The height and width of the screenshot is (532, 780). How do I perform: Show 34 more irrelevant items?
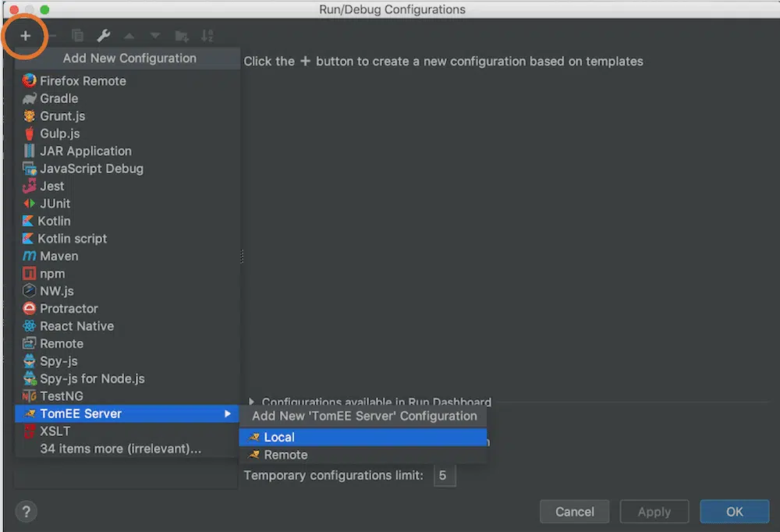click(120, 449)
